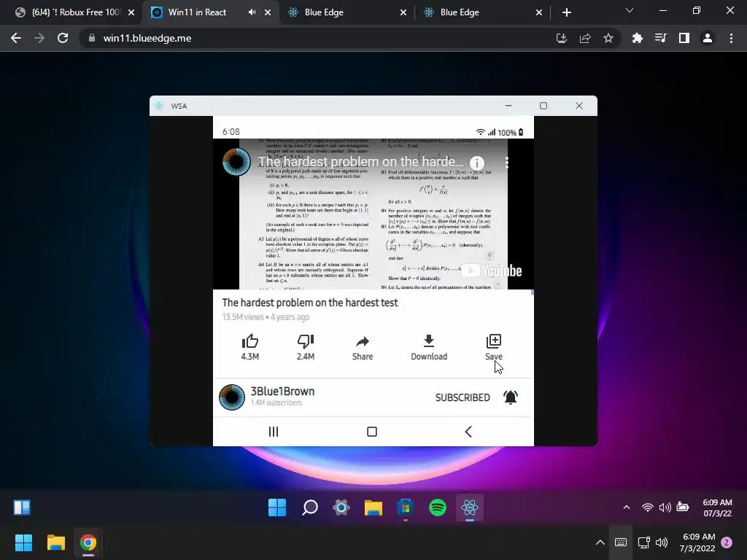Go back in browser history

(x=16, y=38)
